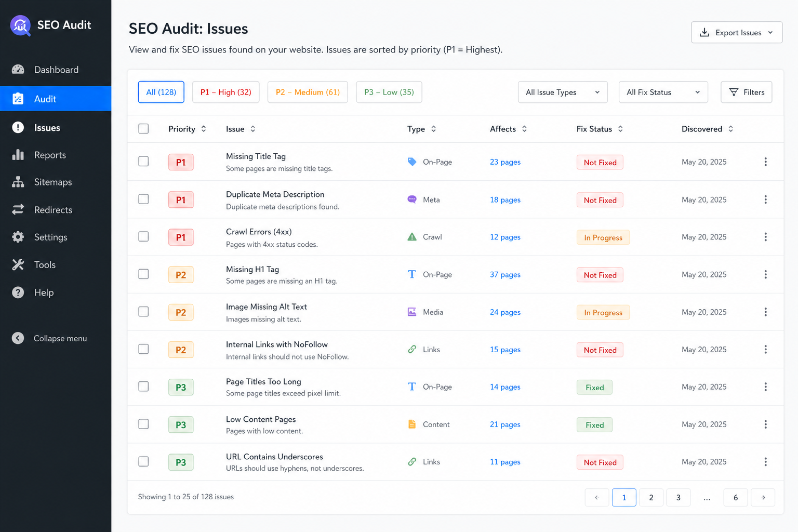The height and width of the screenshot is (532, 798).
Task: Click the Help question mark icon
Action: click(18, 292)
